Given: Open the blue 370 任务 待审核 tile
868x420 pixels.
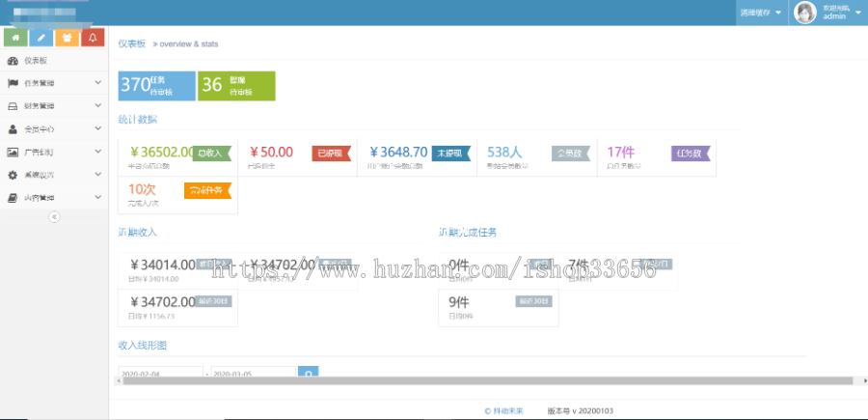Looking at the screenshot, I should [156, 86].
